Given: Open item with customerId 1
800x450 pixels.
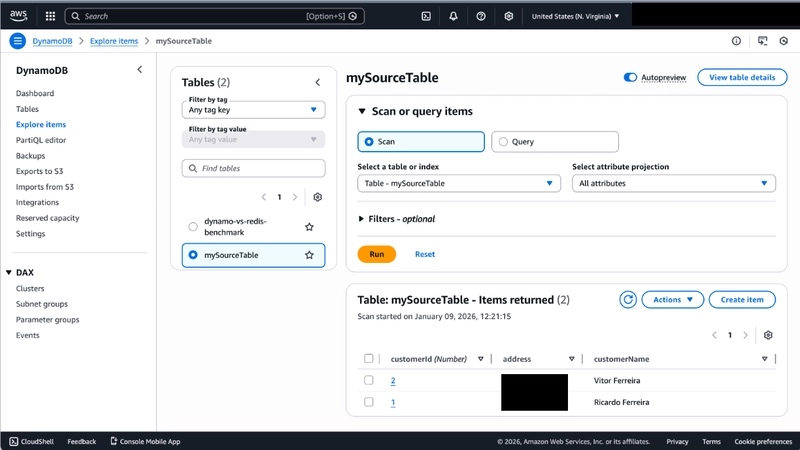Looking at the screenshot, I should point(393,403).
